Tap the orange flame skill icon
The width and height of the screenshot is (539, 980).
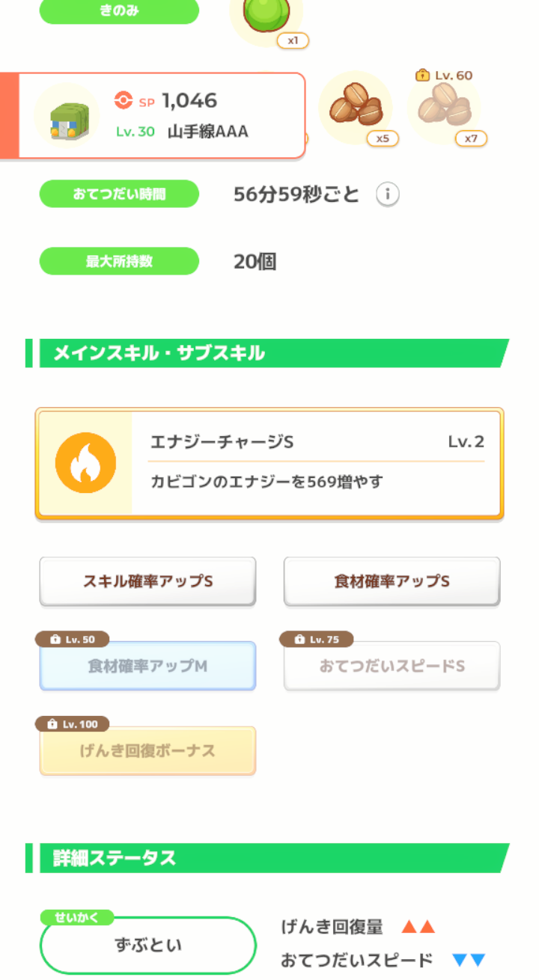point(85,463)
